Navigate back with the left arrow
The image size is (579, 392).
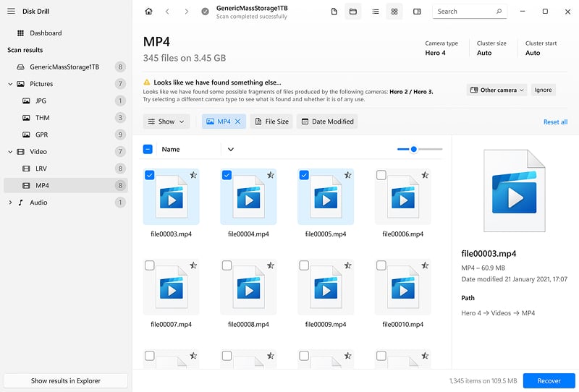tap(167, 12)
